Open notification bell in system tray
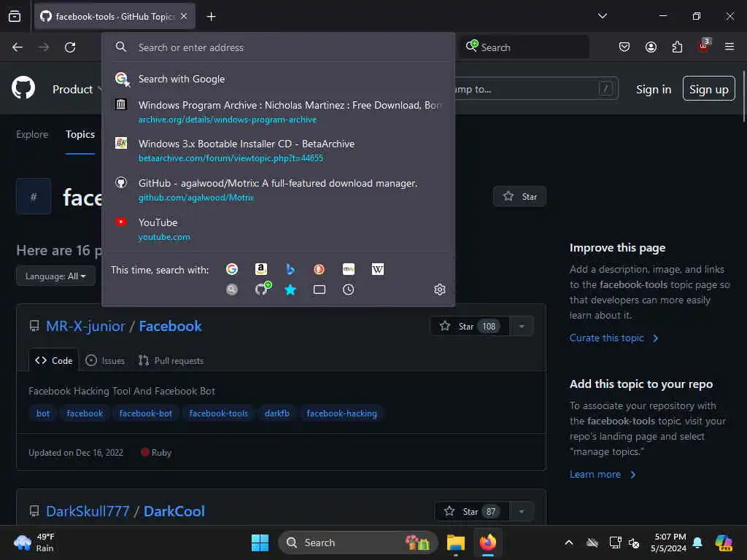747x560 pixels. (697, 542)
